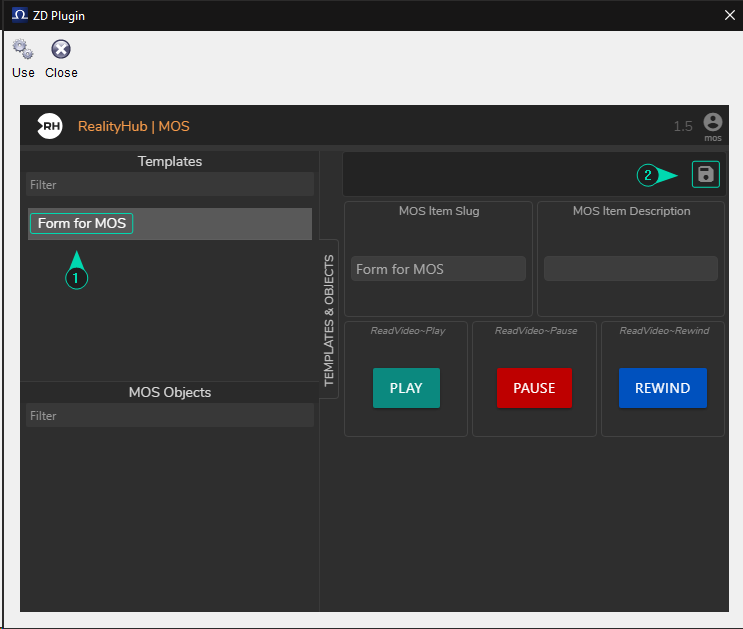
Task: Close the ZD Plugin window
Action: click(729, 15)
